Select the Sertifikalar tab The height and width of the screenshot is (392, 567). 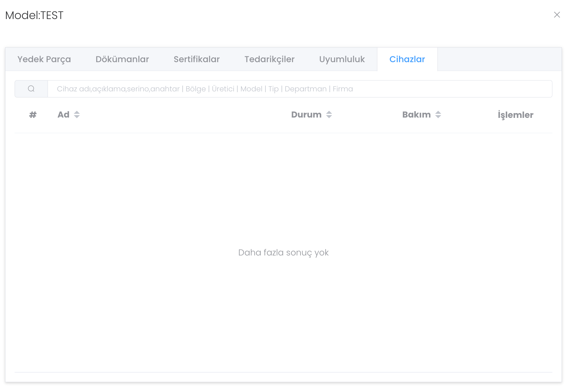pyautogui.click(x=196, y=59)
